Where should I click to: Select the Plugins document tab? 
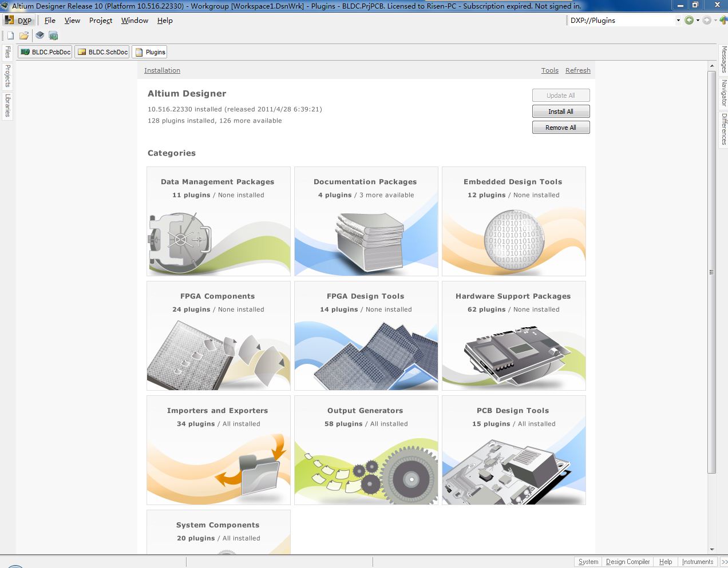[x=149, y=52]
